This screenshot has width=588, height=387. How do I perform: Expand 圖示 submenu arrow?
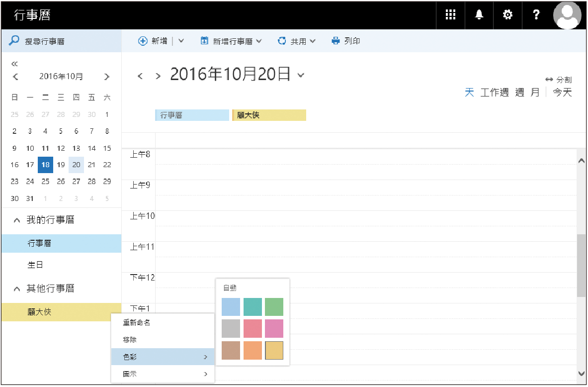[x=205, y=374]
